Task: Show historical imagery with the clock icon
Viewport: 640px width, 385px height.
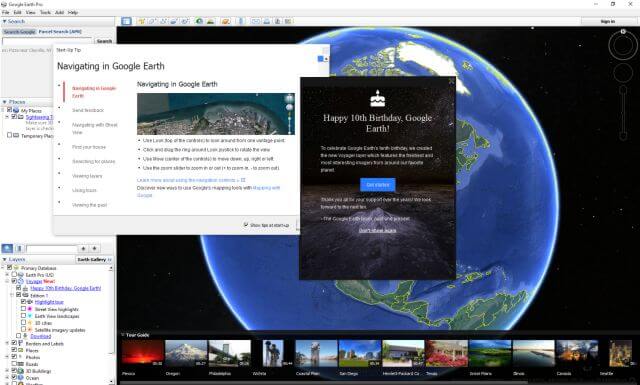Action: point(199,21)
